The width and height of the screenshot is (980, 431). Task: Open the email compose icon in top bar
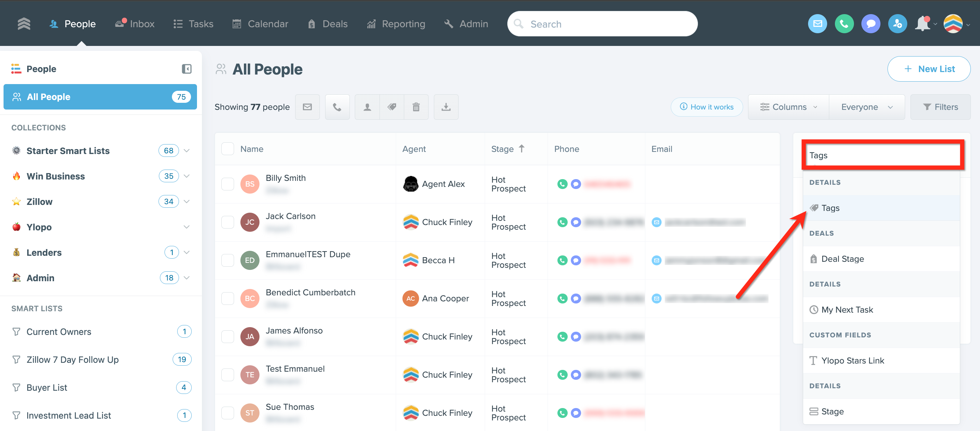(817, 24)
